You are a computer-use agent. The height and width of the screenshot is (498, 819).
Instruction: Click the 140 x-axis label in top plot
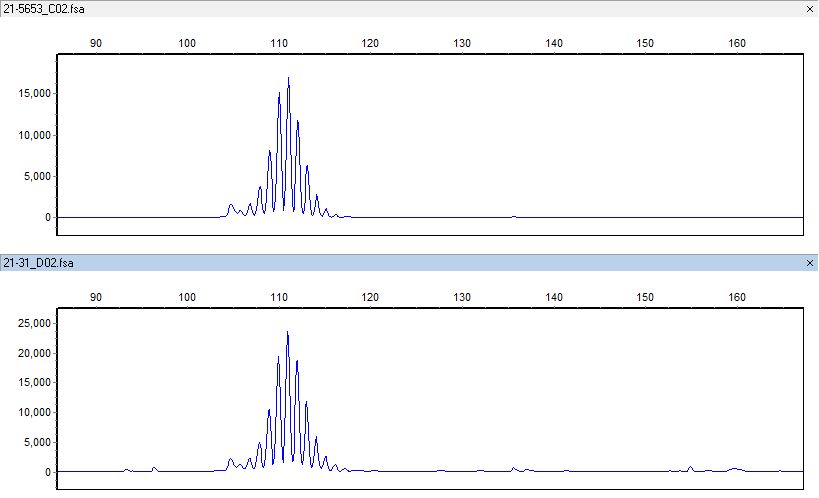tap(554, 44)
